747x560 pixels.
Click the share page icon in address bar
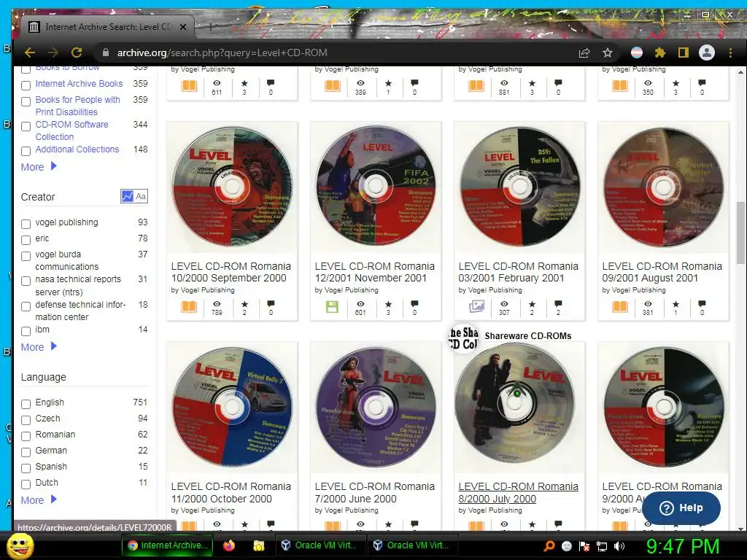click(584, 52)
